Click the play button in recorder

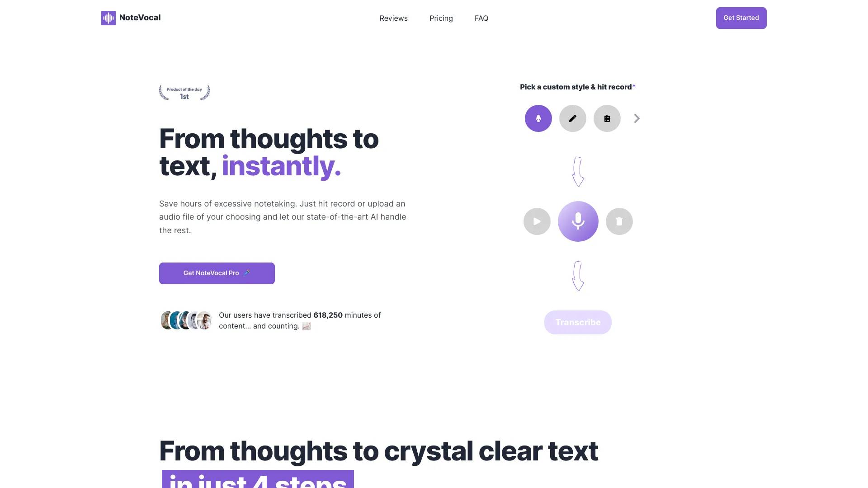(537, 221)
